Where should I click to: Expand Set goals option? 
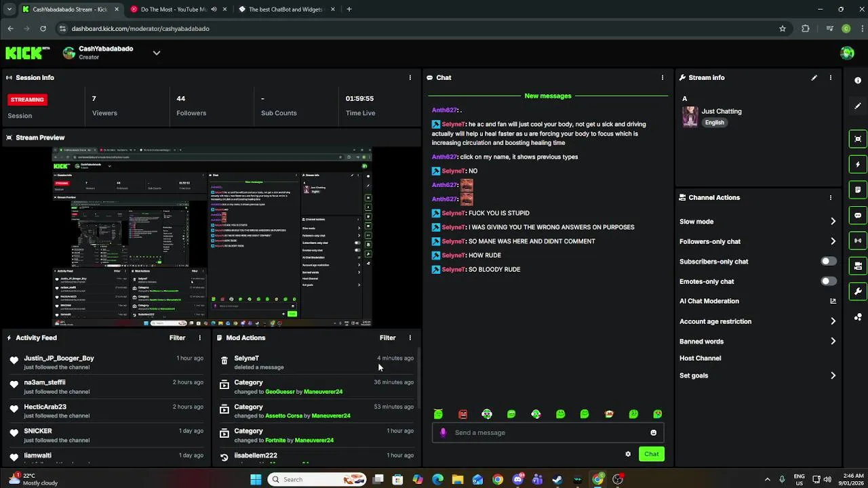833,375
